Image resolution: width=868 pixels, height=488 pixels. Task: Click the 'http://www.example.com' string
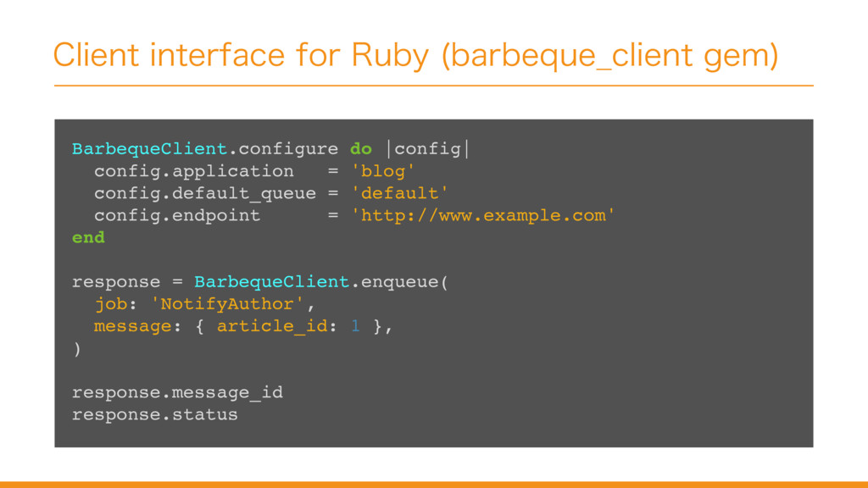tap(482, 215)
